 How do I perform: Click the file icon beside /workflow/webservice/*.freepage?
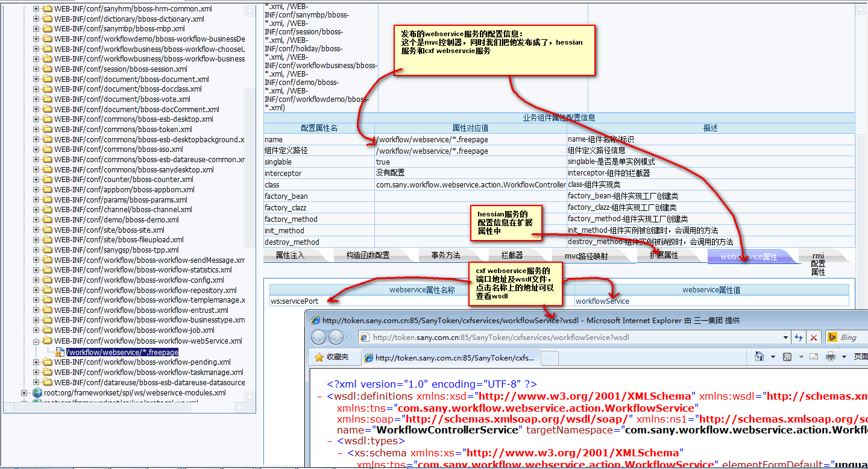tap(60, 351)
